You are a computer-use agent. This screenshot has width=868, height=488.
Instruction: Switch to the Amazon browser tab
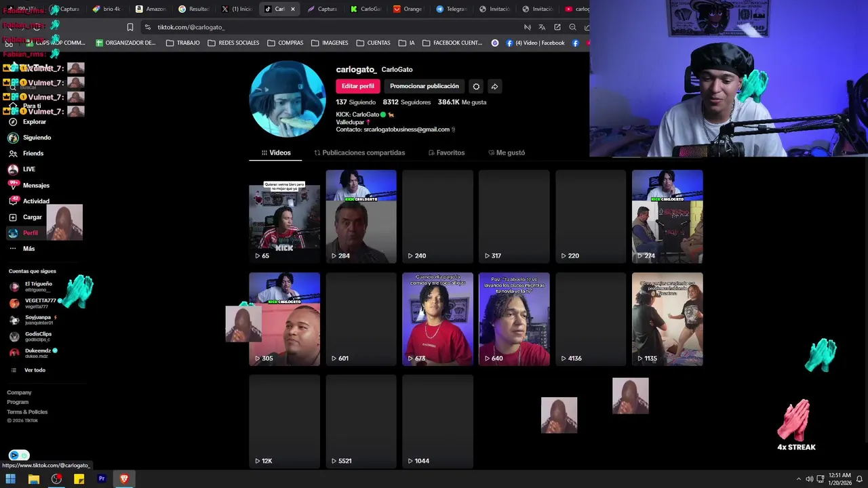(x=151, y=9)
